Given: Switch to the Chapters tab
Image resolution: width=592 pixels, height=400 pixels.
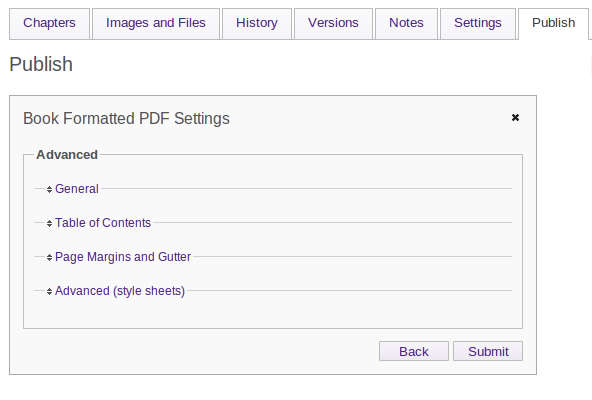Looking at the screenshot, I should (x=49, y=23).
